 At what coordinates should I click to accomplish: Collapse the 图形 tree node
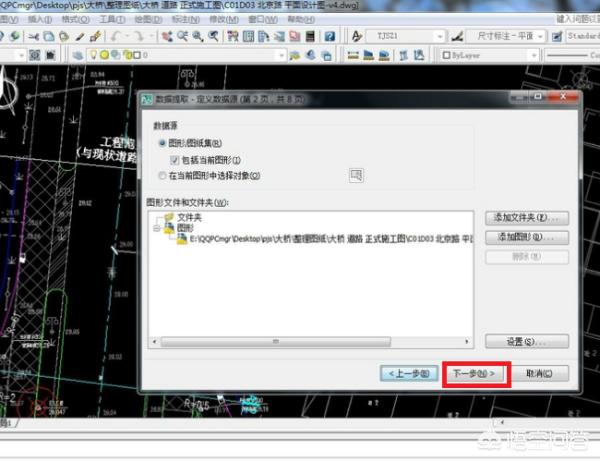point(157,228)
